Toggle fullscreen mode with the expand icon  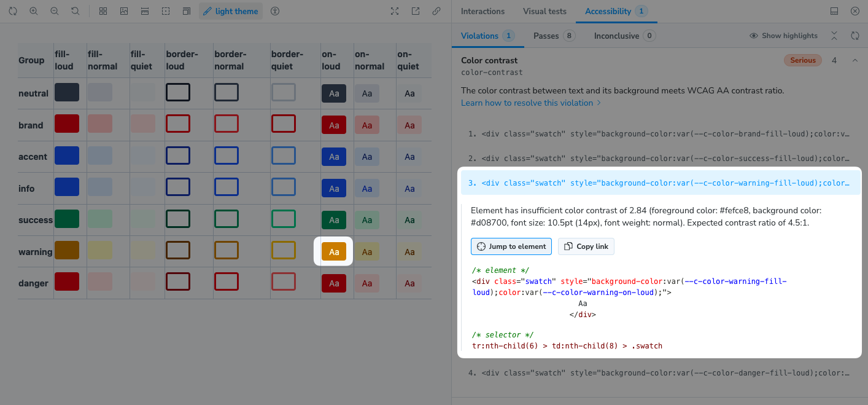click(395, 10)
